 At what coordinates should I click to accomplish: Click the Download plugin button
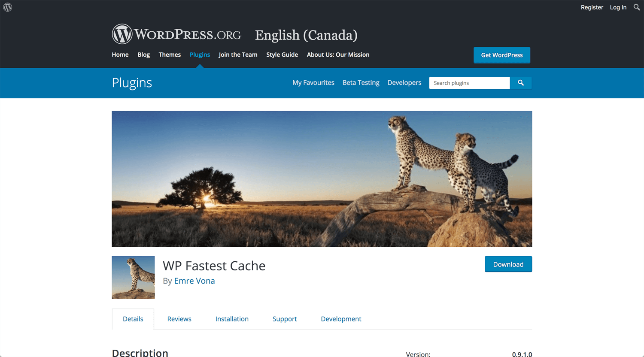(508, 264)
